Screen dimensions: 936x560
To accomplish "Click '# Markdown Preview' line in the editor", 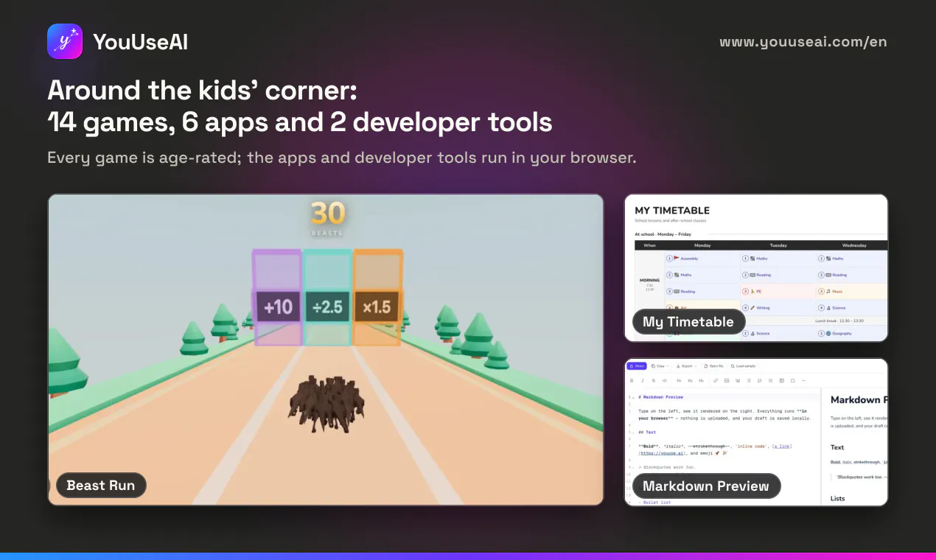I will [660, 397].
